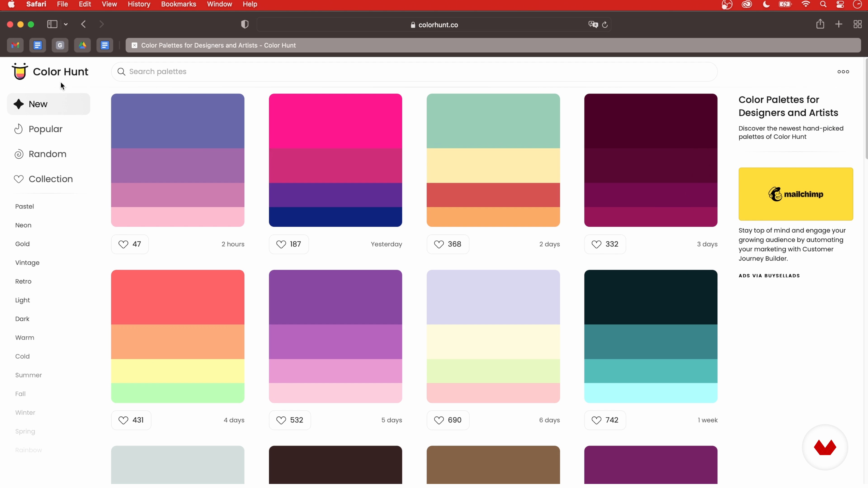This screenshot has height=488, width=868.
Task: Click the Safari forward arrow
Action: pyautogui.click(x=101, y=24)
